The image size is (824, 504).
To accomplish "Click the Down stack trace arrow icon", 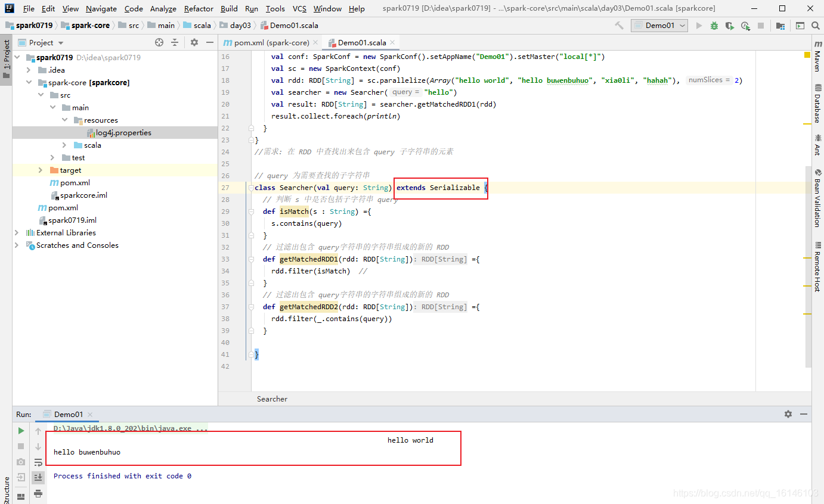I will pos(38,446).
